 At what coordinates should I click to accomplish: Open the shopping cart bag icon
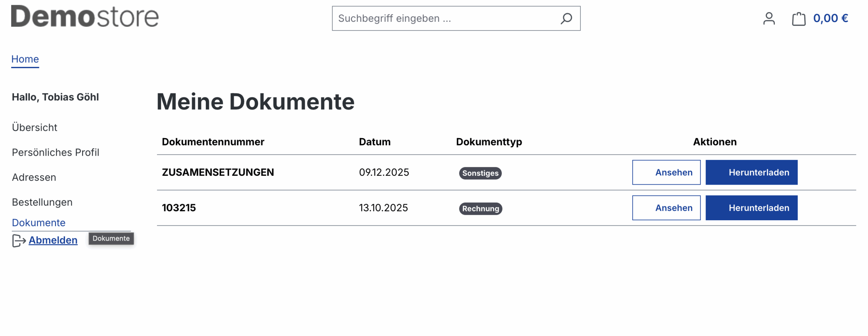(x=798, y=19)
